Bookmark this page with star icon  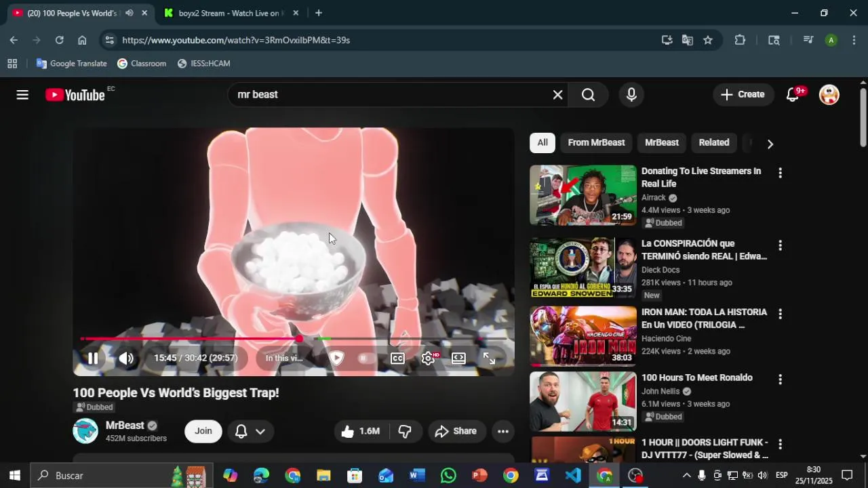click(x=708, y=40)
